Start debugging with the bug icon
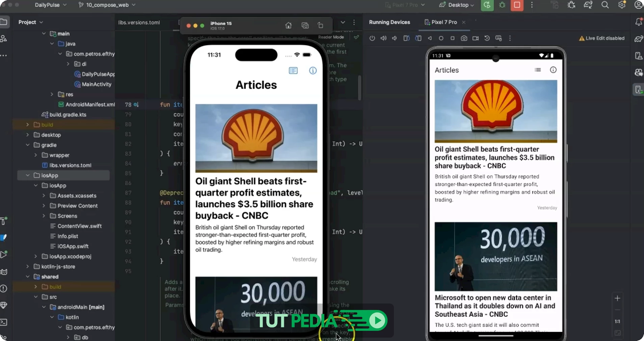 coord(502,5)
